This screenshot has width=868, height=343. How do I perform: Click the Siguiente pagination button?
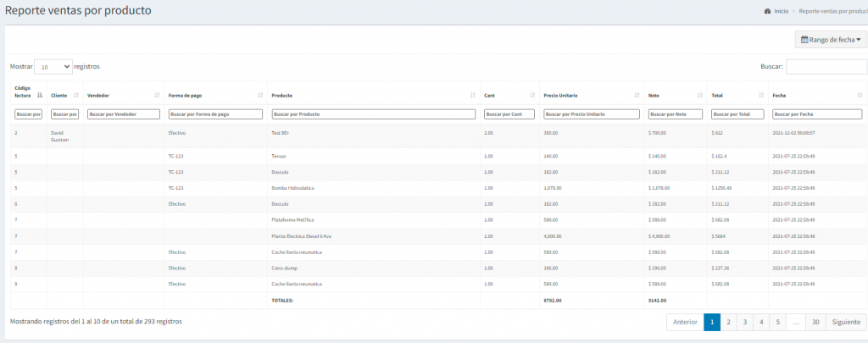pyautogui.click(x=846, y=322)
